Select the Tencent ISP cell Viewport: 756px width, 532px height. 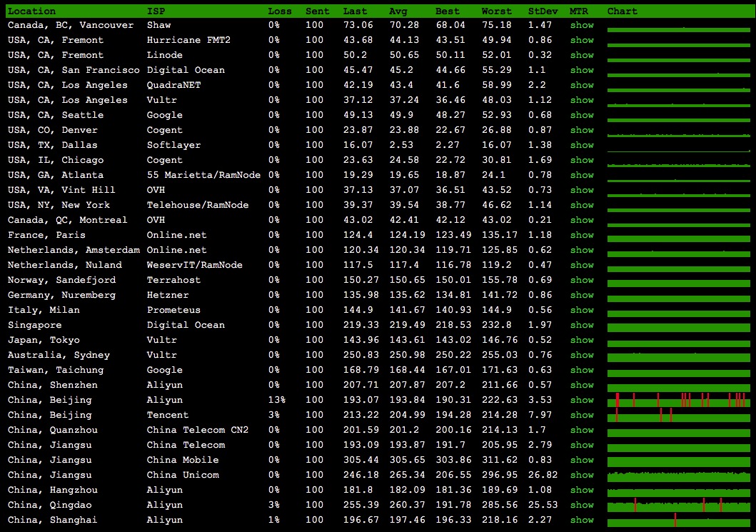(x=168, y=415)
